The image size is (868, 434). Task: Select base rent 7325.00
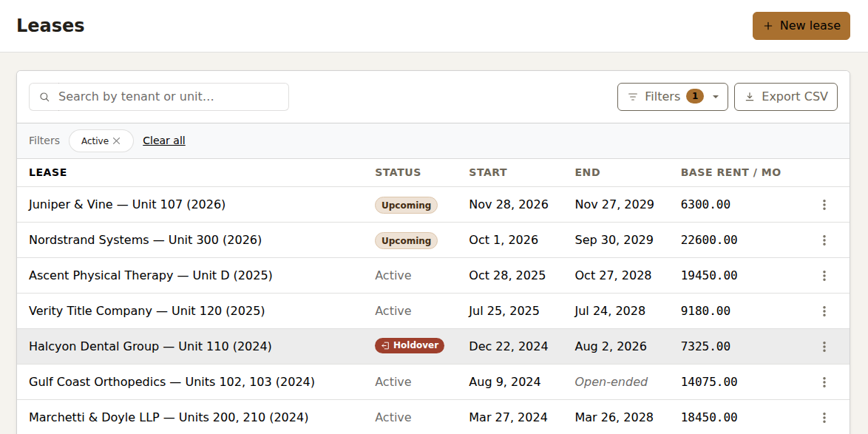click(706, 347)
